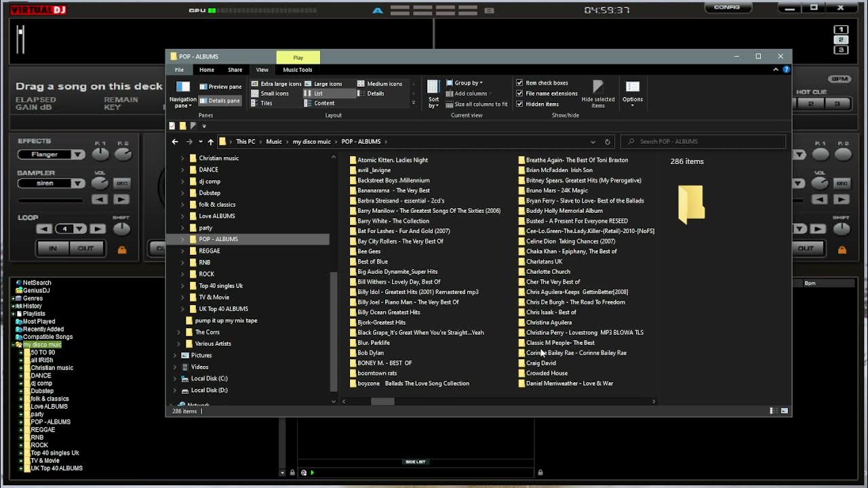
Task: Choose Small icons layout
Action: tap(270, 94)
